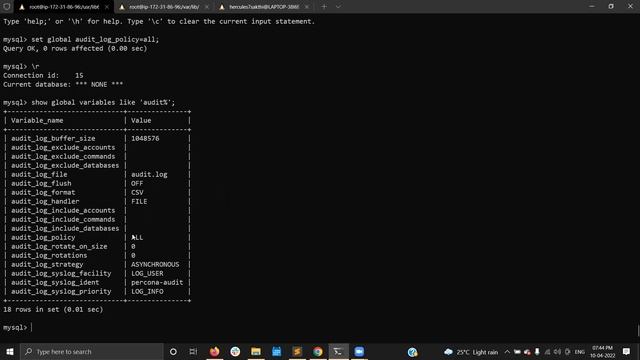Open the new-tab profile dropdown chevron

[338, 7]
